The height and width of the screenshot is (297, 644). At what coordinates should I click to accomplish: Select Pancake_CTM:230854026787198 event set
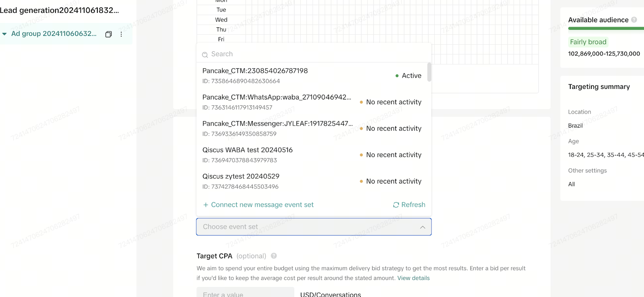click(312, 76)
